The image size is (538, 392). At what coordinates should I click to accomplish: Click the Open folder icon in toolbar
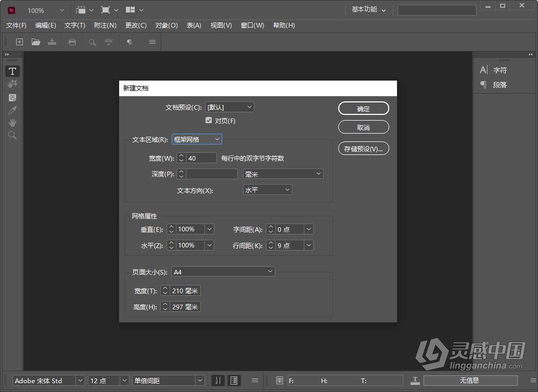(36, 42)
